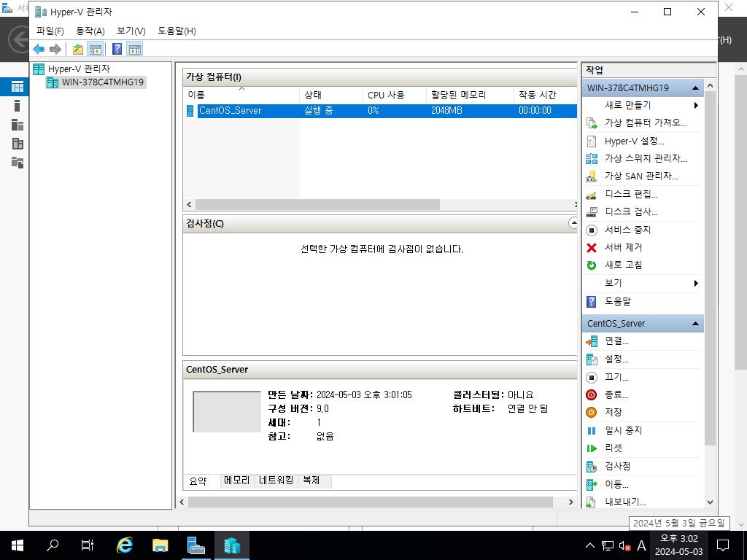Click the details pane bottom horizontal scrollbar
Viewport: 747px width, 560px height.
coord(370,502)
